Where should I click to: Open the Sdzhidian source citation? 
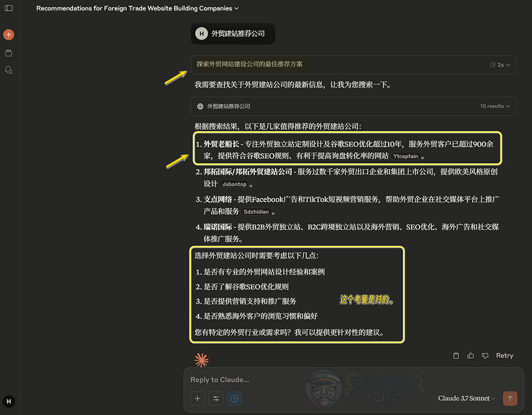coord(256,212)
